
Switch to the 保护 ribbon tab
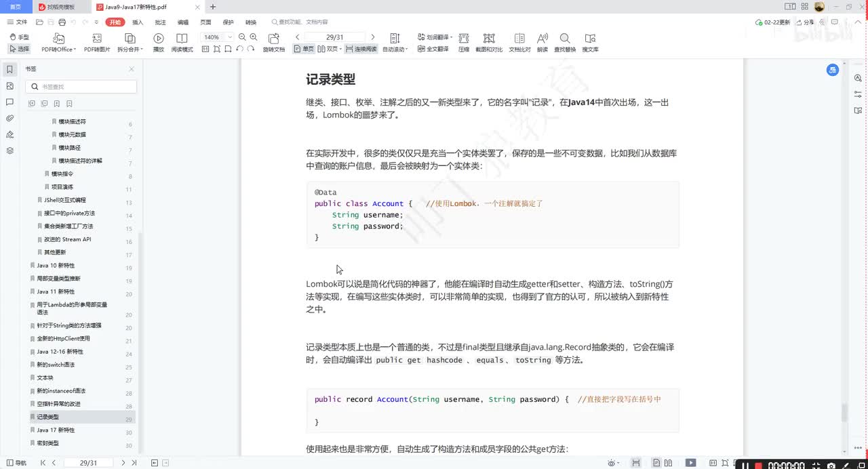229,22
